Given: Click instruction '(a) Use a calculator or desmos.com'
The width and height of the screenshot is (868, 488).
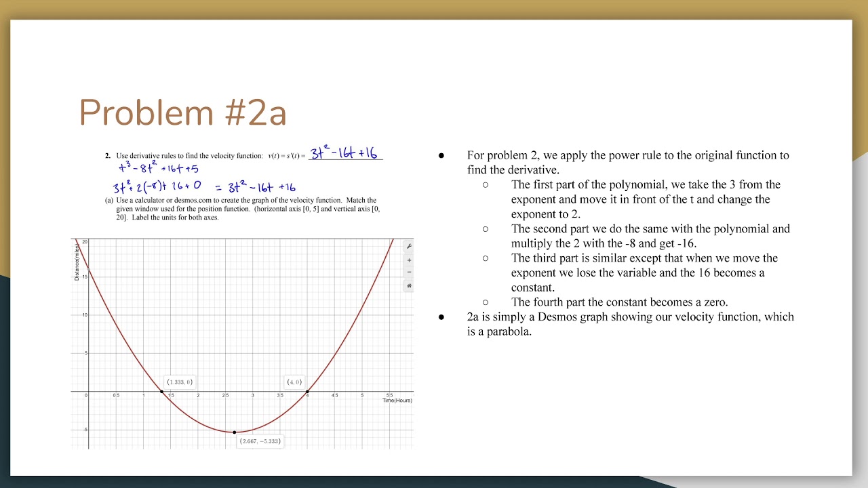Looking at the screenshot, I should point(242,209).
